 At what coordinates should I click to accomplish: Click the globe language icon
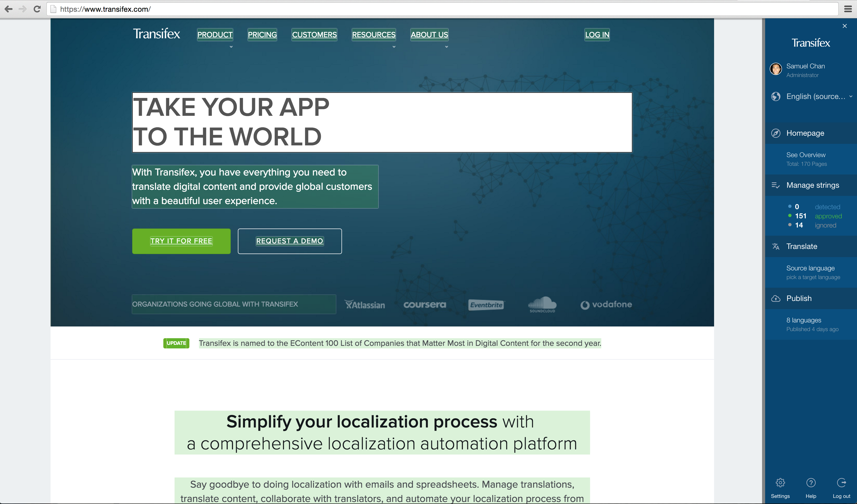click(x=776, y=96)
